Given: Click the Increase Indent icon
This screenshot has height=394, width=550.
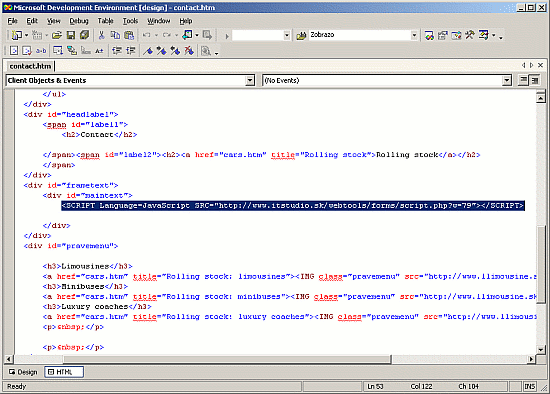Looking at the screenshot, I should [x=130, y=51].
